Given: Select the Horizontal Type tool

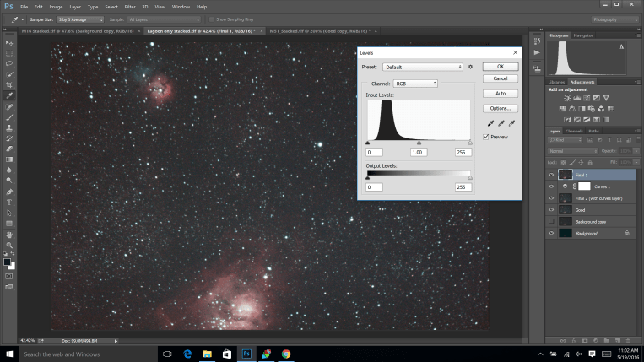Looking at the screenshot, I should coord(9,203).
